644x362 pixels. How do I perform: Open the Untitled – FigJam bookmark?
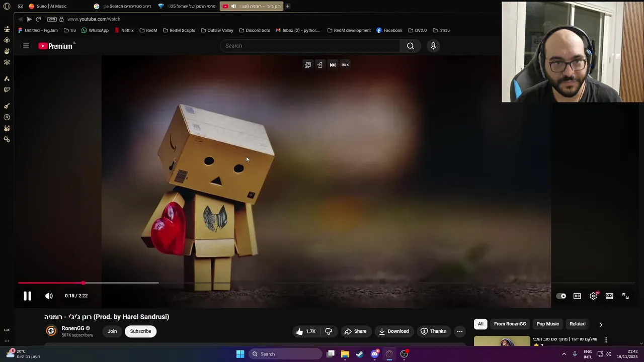38,30
